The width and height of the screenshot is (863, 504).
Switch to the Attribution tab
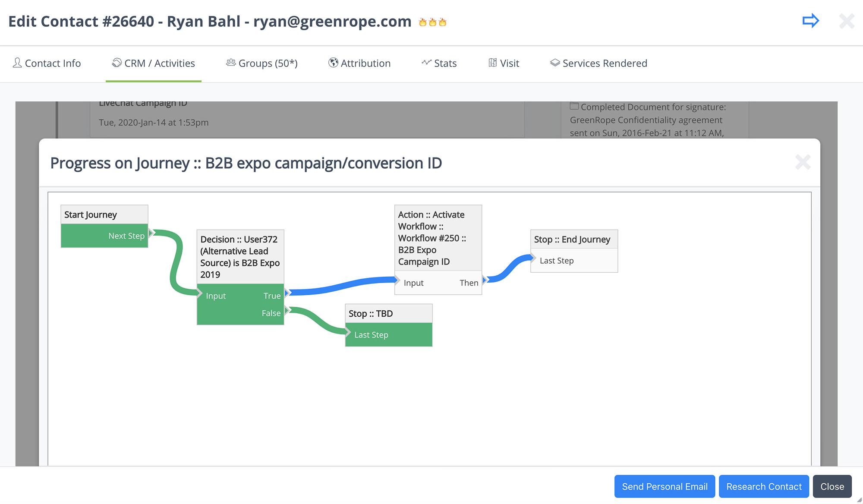tap(359, 63)
